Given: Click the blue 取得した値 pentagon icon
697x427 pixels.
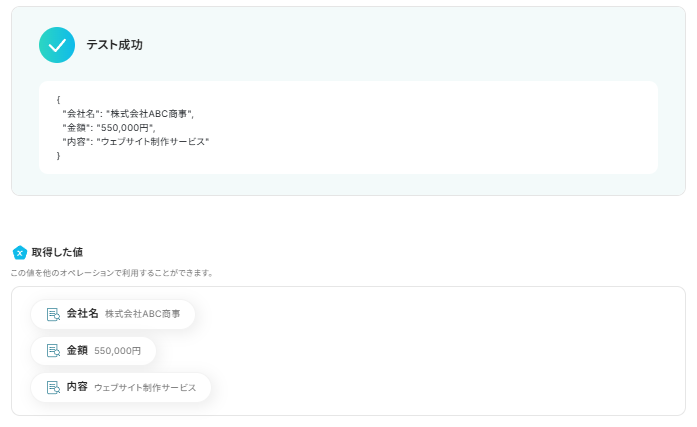Looking at the screenshot, I should click(19, 252).
